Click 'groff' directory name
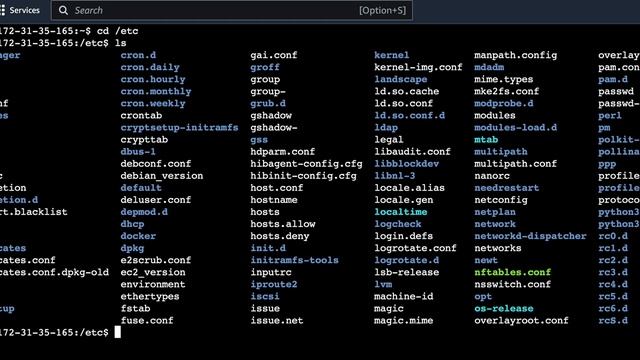 tap(265, 67)
